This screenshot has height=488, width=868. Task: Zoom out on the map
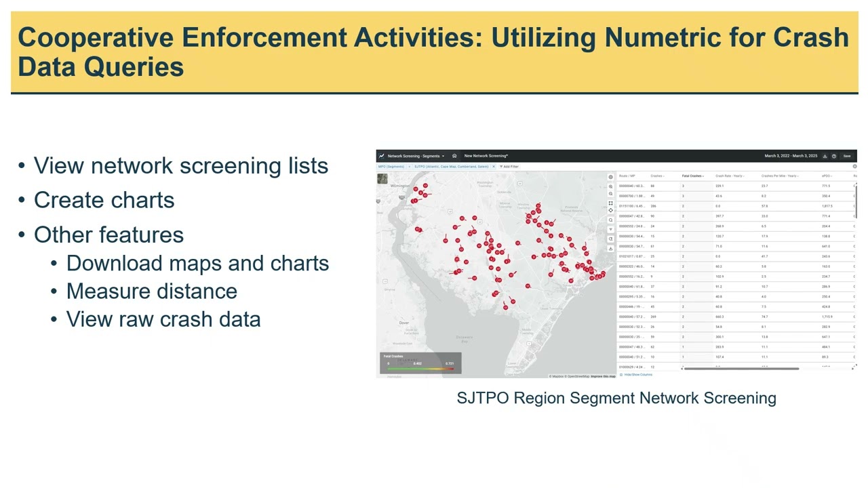point(610,194)
